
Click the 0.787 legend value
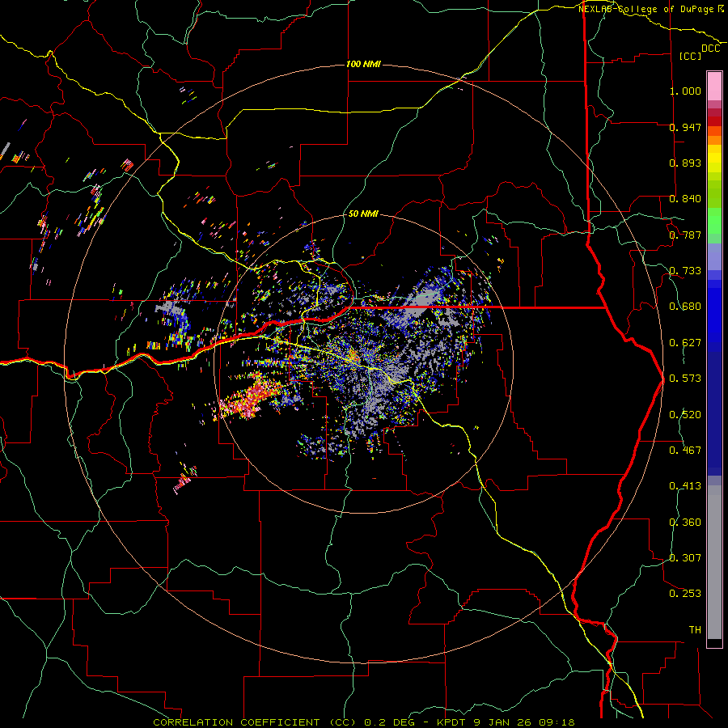tap(685, 235)
